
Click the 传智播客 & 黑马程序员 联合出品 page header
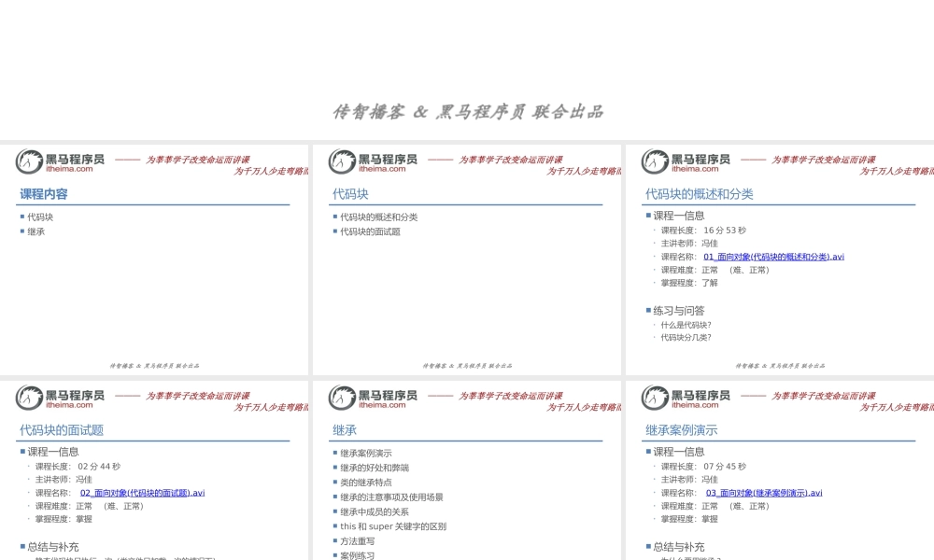click(x=467, y=111)
